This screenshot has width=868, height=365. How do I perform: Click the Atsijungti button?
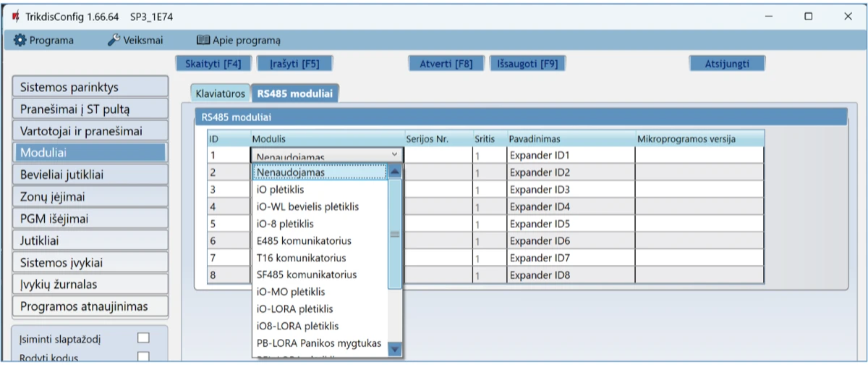tap(727, 64)
